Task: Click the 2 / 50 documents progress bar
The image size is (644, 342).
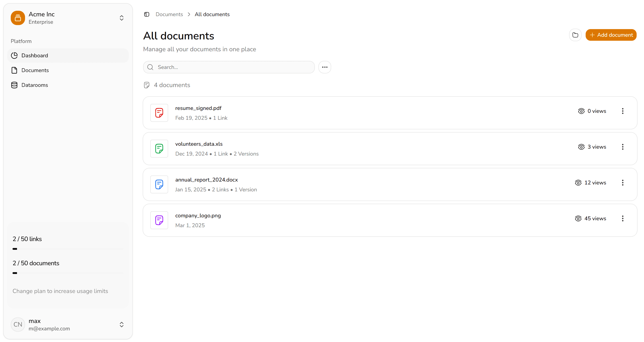Action: [x=68, y=273]
